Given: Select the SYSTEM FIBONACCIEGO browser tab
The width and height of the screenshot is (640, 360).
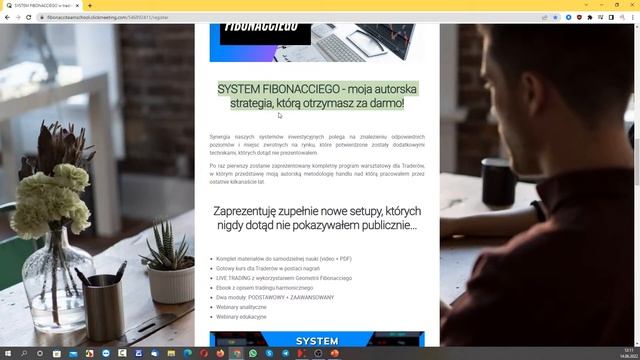Looking at the screenshot, I should click(x=42, y=6).
